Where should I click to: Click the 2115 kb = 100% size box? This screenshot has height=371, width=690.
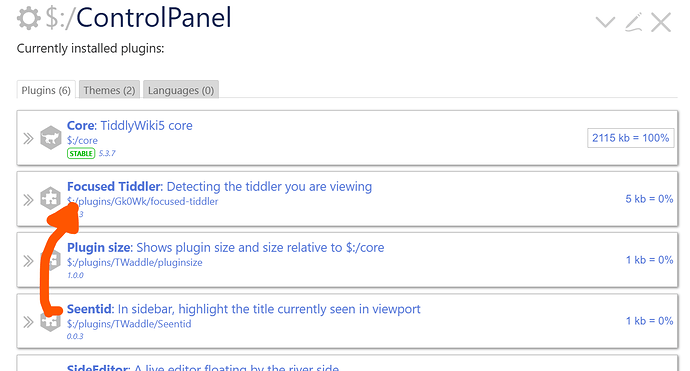[x=630, y=138]
